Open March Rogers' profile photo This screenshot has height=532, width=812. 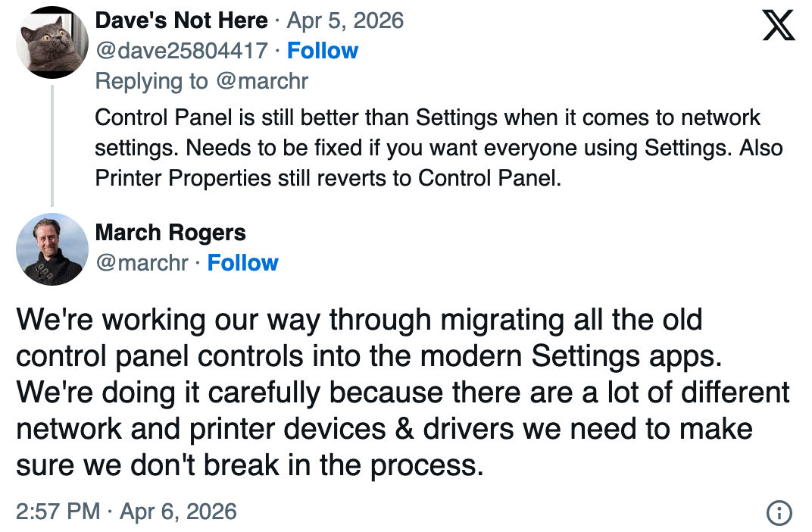click(x=52, y=249)
